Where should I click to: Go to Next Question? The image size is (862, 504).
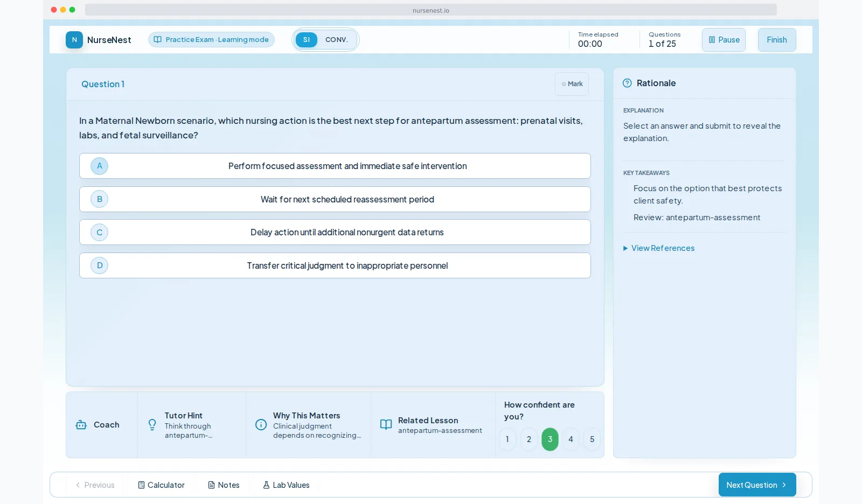pyautogui.click(x=757, y=485)
